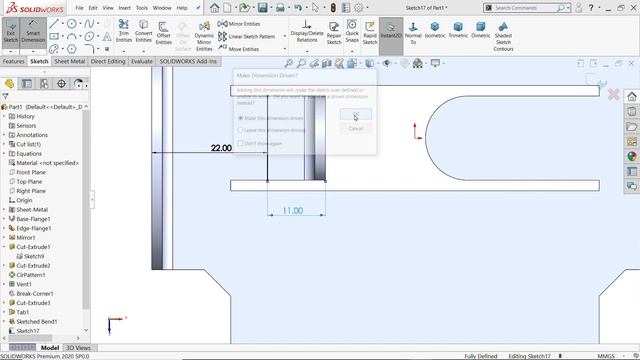Click Mirror Entities command

pos(239,24)
